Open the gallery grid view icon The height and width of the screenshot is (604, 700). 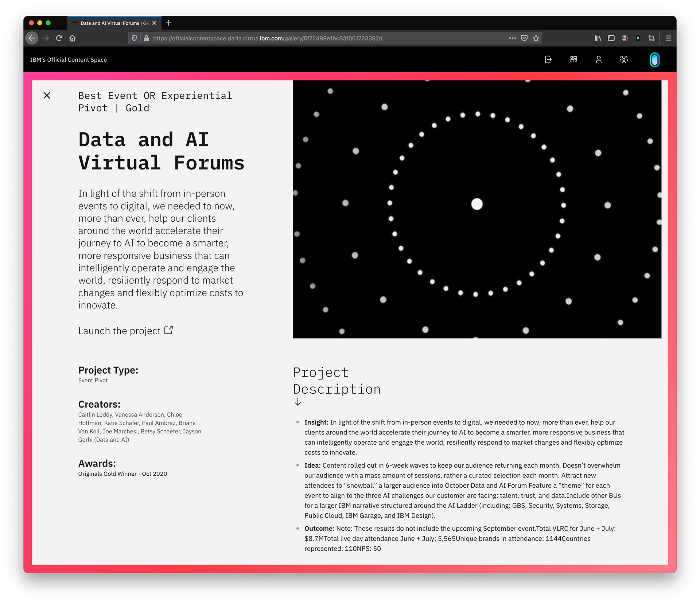click(x=573, y=59)
